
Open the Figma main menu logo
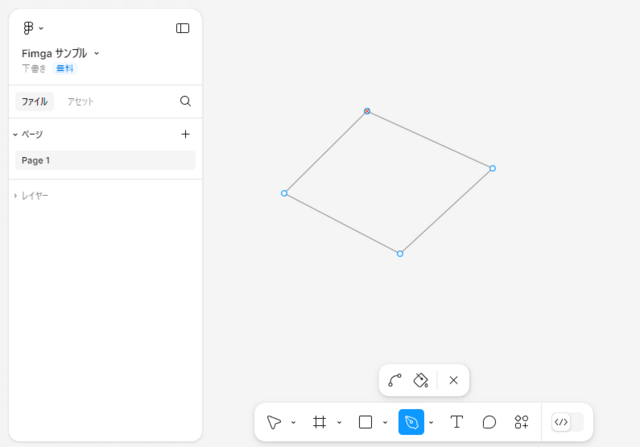[x=33, y=28]
